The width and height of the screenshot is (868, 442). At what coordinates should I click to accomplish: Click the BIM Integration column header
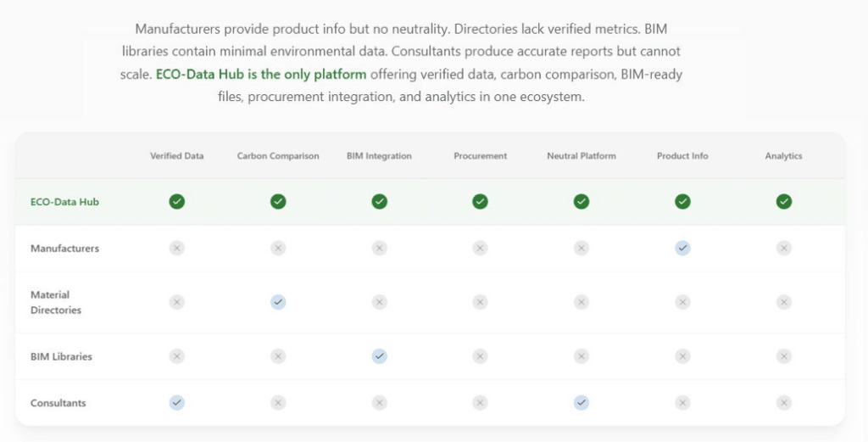pos(379,156)
